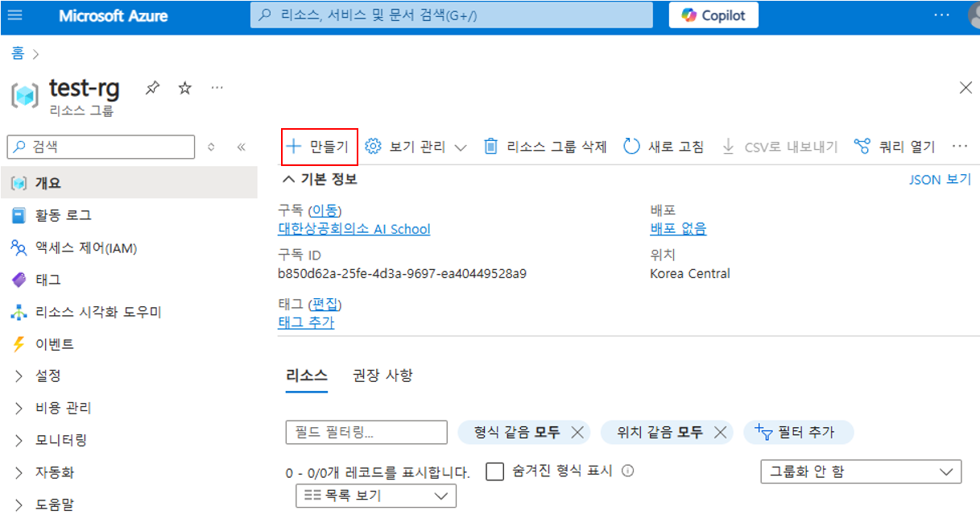
Task: Click the 태그 추가 link
Action: 306,322
